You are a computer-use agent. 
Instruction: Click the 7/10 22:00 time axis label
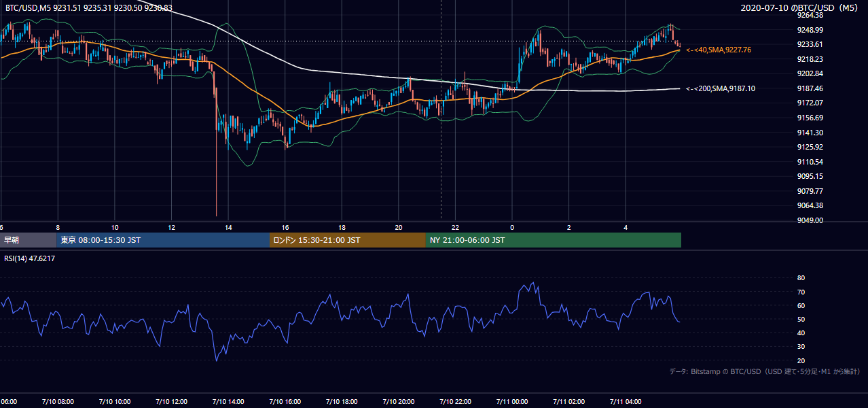[455, 402]
